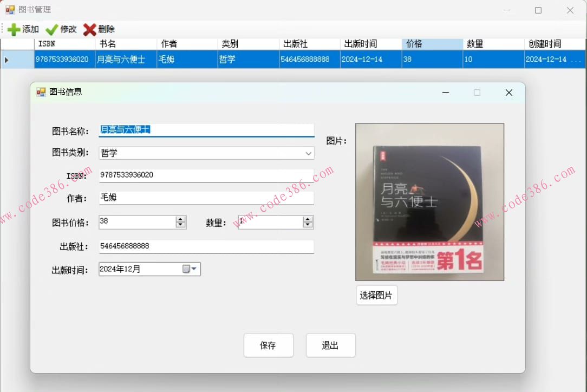Screen dimensions: 587x392
Task: Click the 选择图片 choose picture button
Action: 376,295
